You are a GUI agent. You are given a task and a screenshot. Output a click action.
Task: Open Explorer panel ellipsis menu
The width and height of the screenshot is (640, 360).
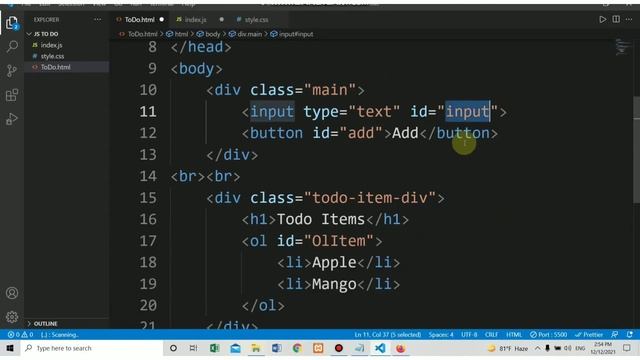(97, 19)
